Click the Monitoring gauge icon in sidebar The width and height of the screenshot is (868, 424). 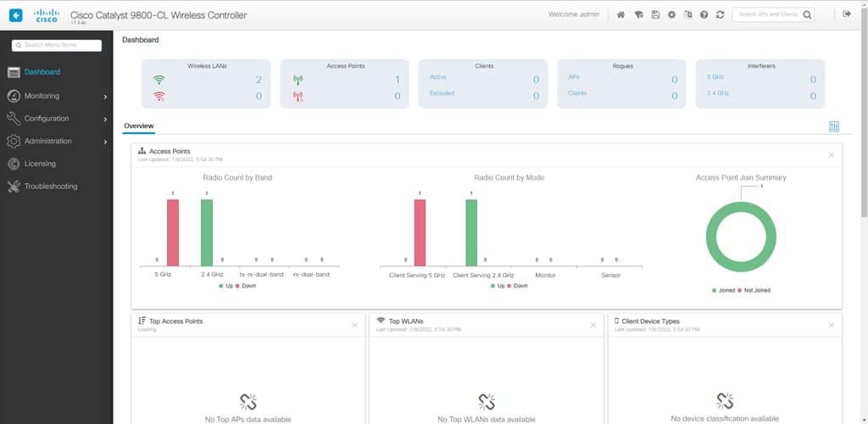click(x=14, y=97)
